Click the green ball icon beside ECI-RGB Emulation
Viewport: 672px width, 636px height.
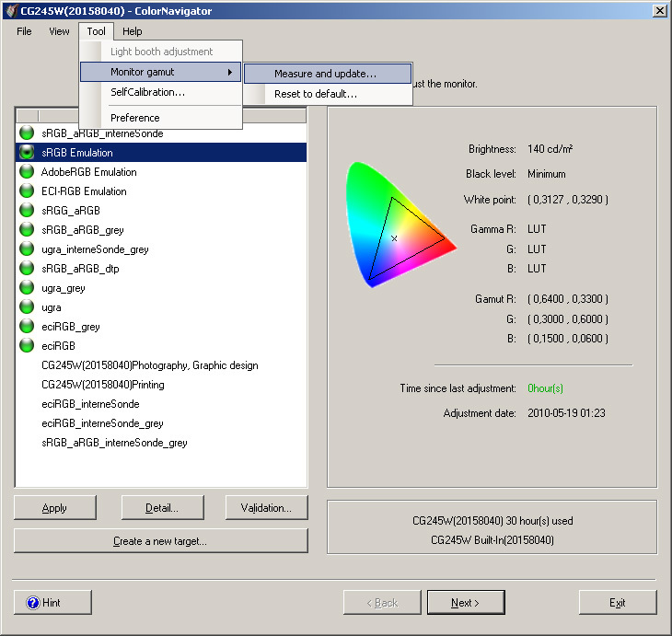point(27,191)
